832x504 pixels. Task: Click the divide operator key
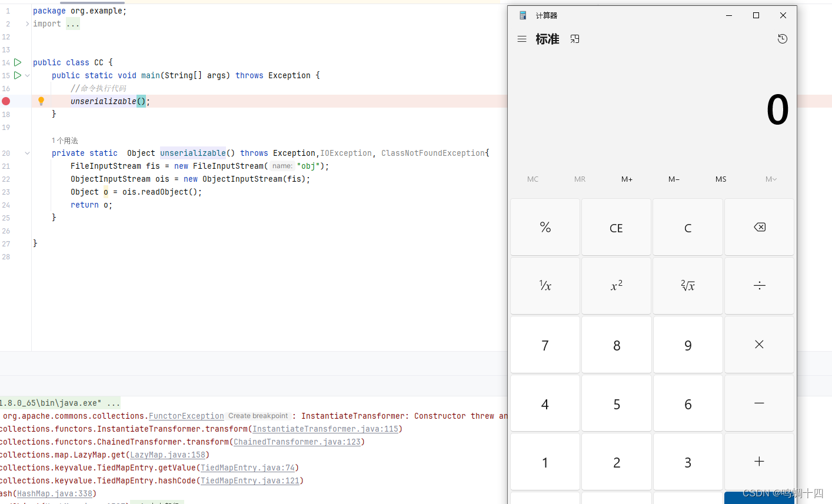pos(759,286)
